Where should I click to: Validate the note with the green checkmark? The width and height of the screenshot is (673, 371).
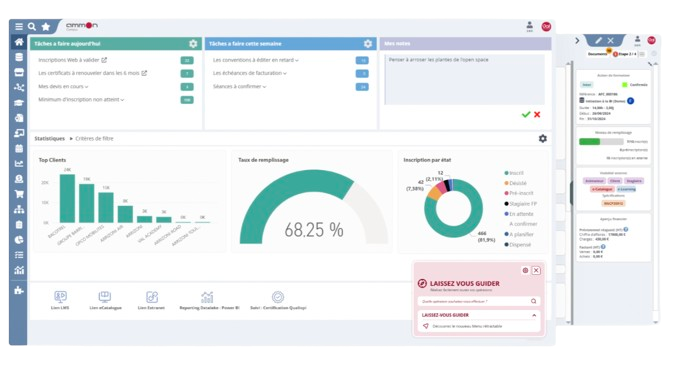pos(526,115)
